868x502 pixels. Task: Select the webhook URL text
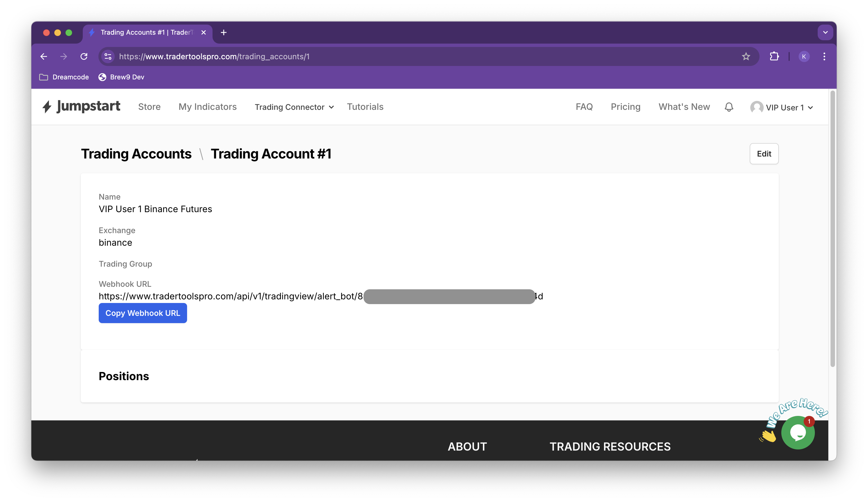(x=320, y=296)
